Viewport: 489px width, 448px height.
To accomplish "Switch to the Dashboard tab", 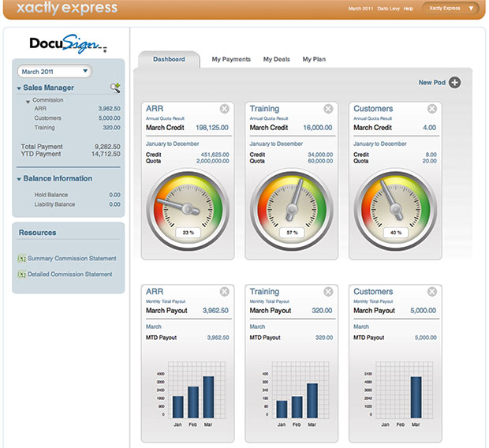I will click(x=169, y=59).
